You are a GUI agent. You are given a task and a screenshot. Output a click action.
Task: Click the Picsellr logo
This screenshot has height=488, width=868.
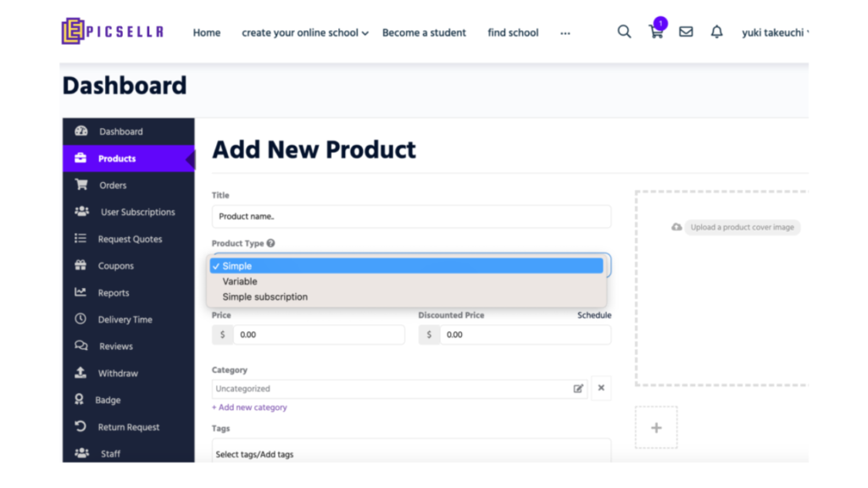pyautogui.click(x=113, y=31)
